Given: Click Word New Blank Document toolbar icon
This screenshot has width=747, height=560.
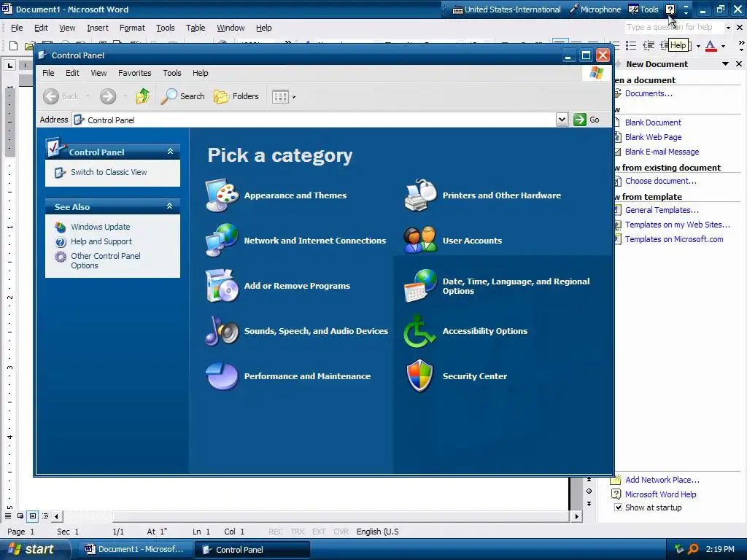Looking at the screenshot, I should 13,46.
